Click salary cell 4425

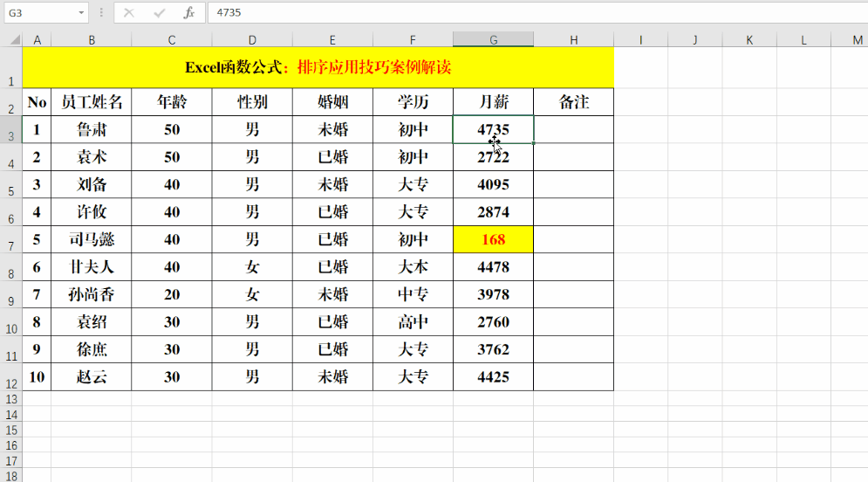click(493, 376)
